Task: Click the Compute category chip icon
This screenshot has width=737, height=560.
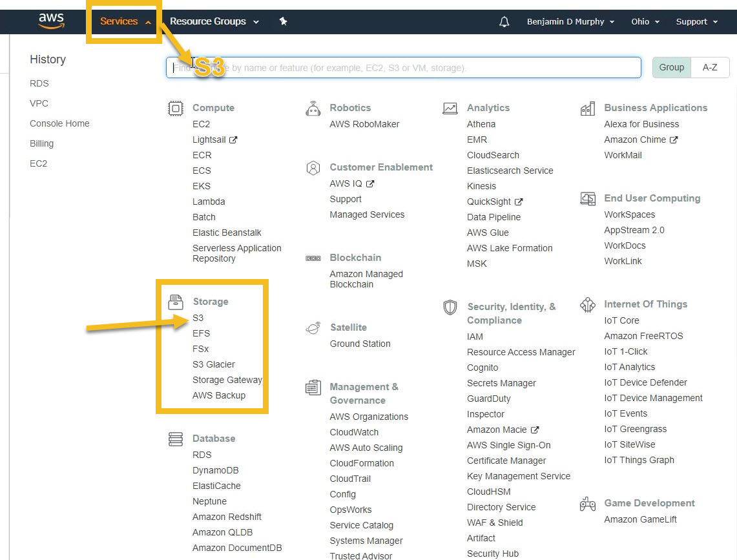Action: coord(176,109)
